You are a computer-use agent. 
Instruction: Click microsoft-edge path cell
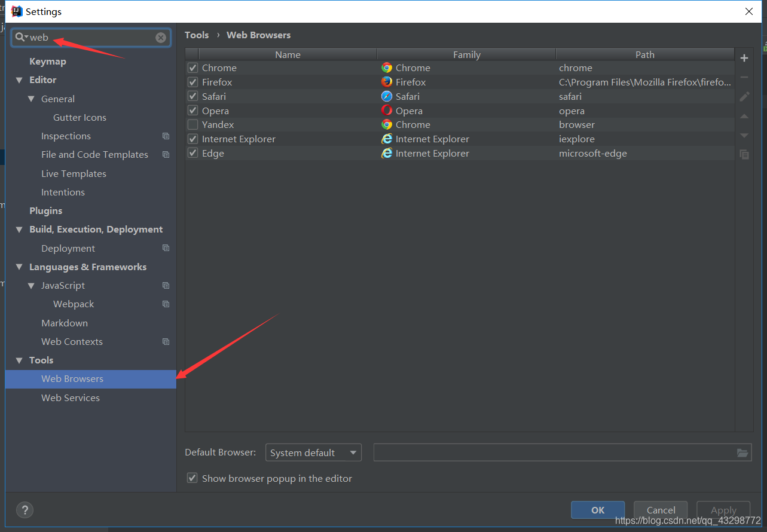pyautogui.click(x=593, y=153)
